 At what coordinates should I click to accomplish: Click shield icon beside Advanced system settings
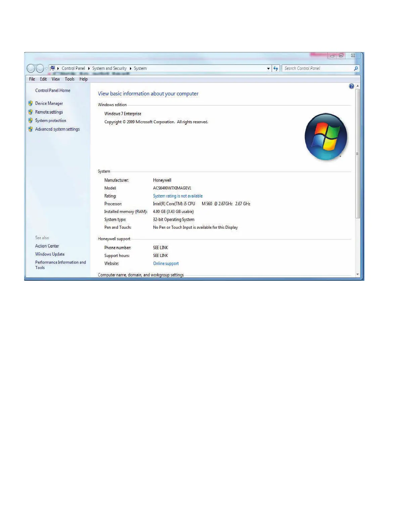click(x=31, y=129)
